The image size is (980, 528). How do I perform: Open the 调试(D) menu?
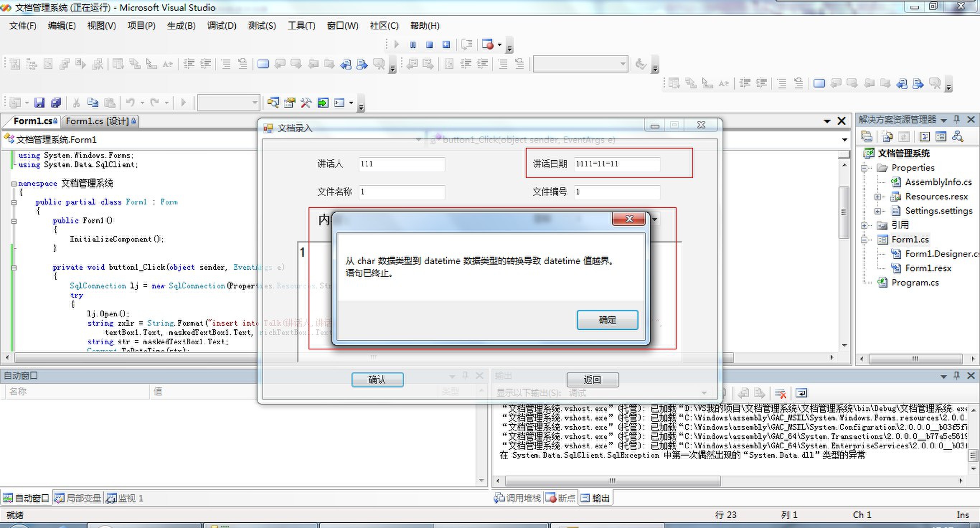point(222,25)
